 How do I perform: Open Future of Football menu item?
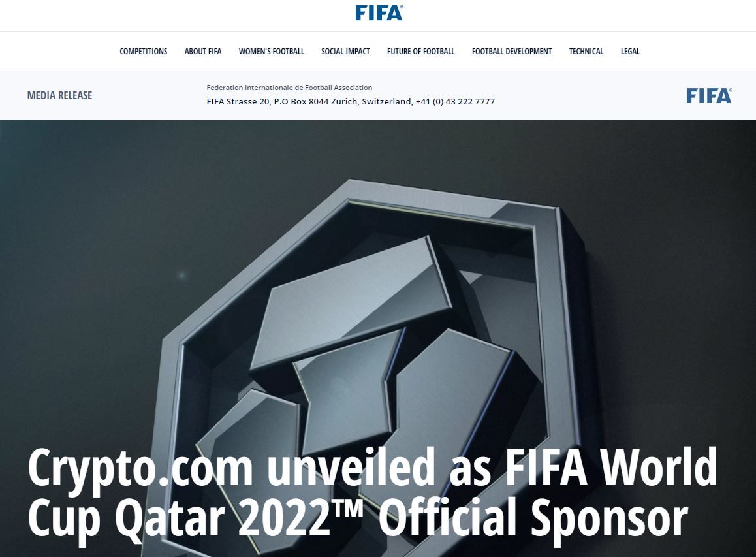point(421,51)
